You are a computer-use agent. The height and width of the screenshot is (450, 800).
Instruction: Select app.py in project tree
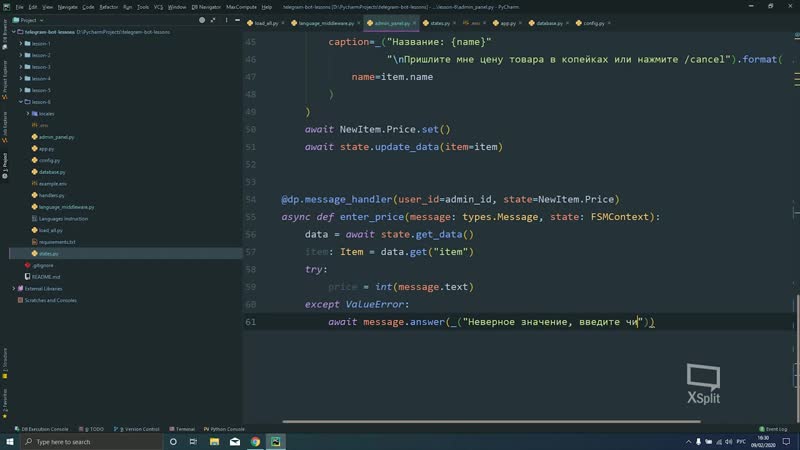click(43, 148)
